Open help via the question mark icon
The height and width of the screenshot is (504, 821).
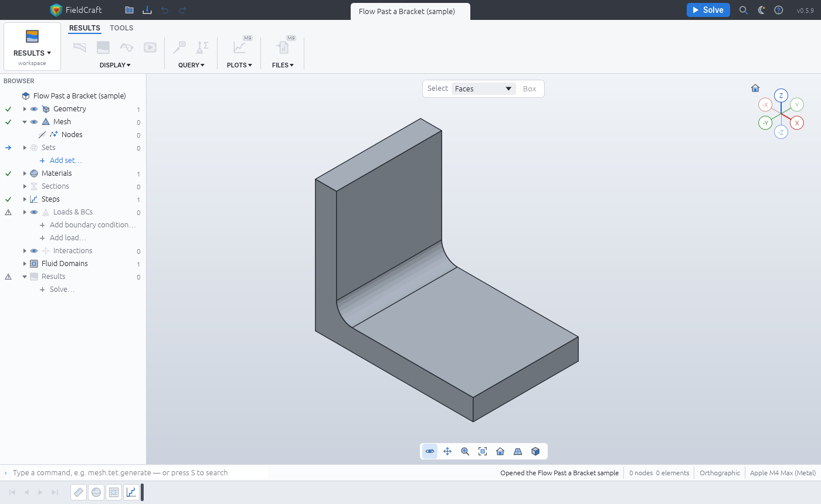779,10
